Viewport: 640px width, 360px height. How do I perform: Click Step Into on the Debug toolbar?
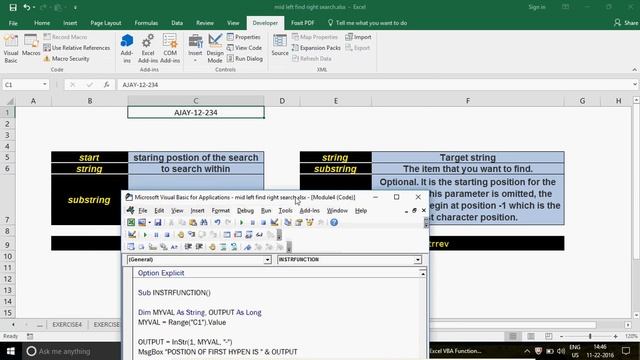pos(191,235)
